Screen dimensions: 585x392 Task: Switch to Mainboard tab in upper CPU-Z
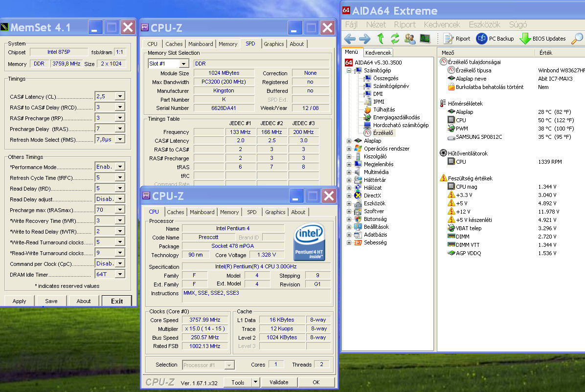201,44
